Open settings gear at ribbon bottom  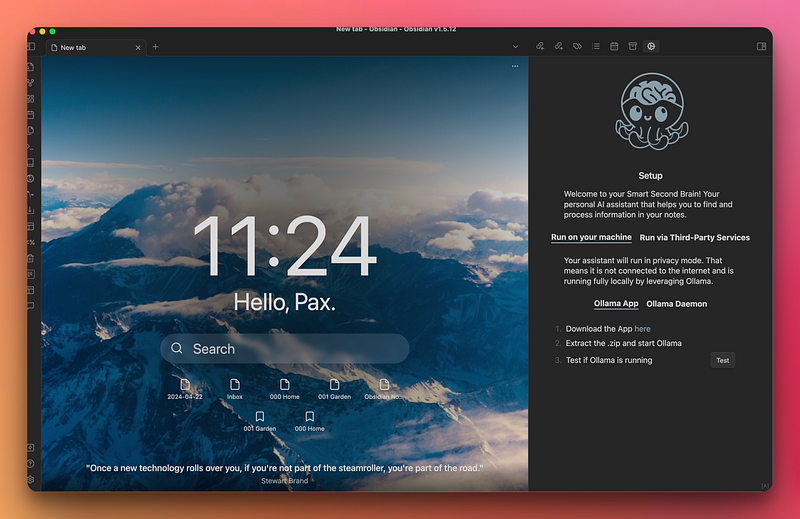pyautogui.click(x=31, y=479)
